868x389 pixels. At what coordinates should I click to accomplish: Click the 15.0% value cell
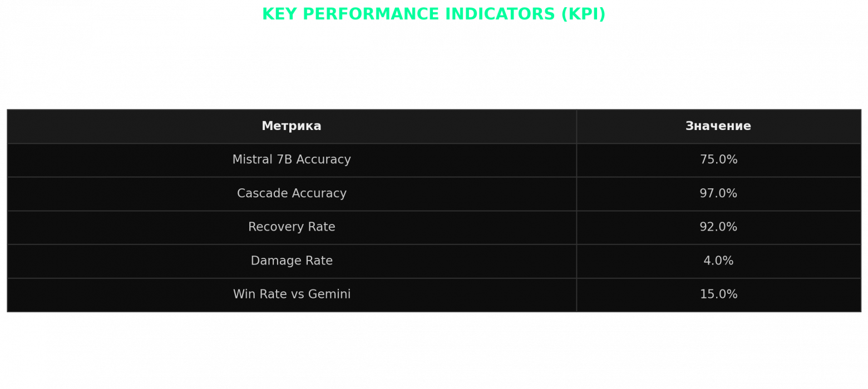(718, 295)
